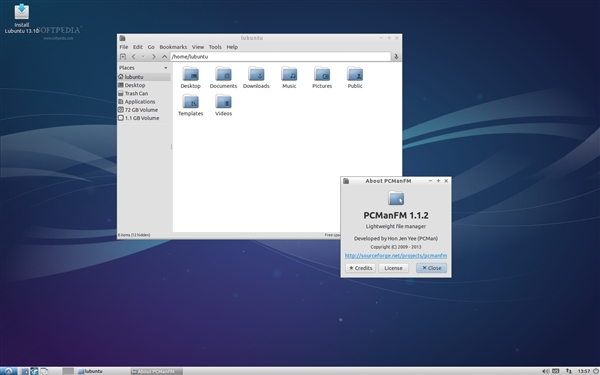
Task: Select the Pictures folder icon
Action: 322,78
